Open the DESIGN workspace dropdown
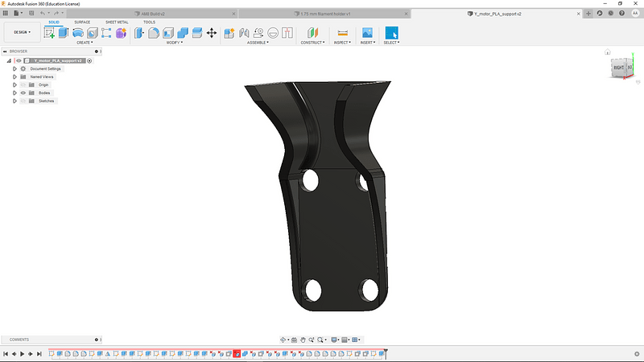 (x=23, y=32)
